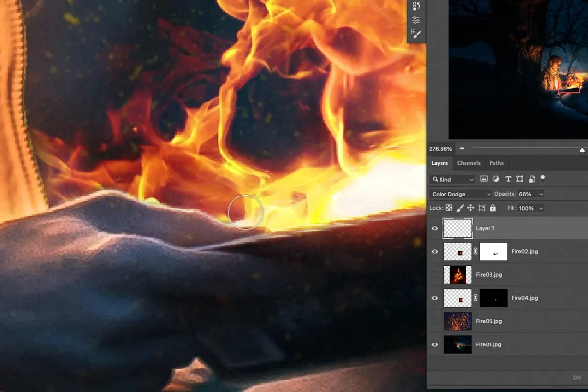The image size is (588, 392).
Task: Switch to the Channels tab
Action: pos(468,163)
